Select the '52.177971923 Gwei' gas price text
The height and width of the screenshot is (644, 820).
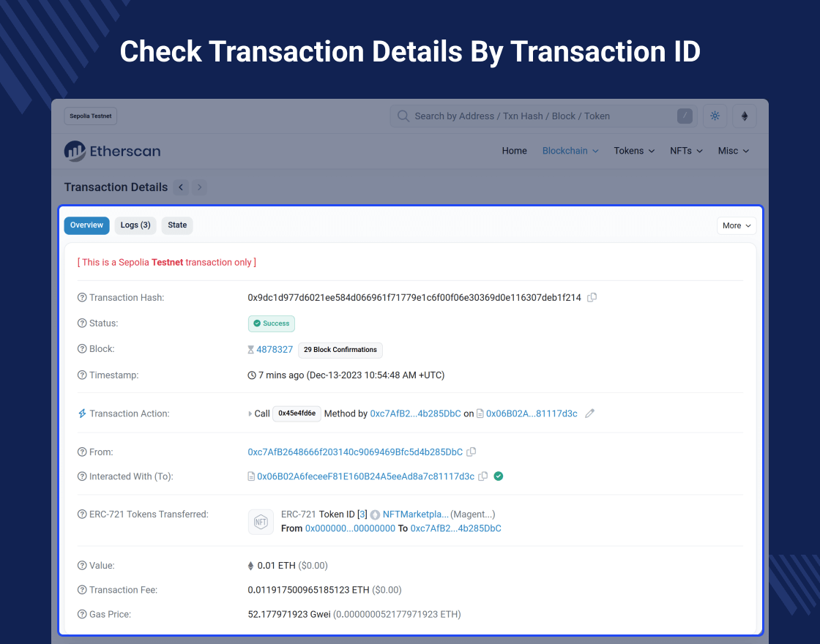pos(289,614)
